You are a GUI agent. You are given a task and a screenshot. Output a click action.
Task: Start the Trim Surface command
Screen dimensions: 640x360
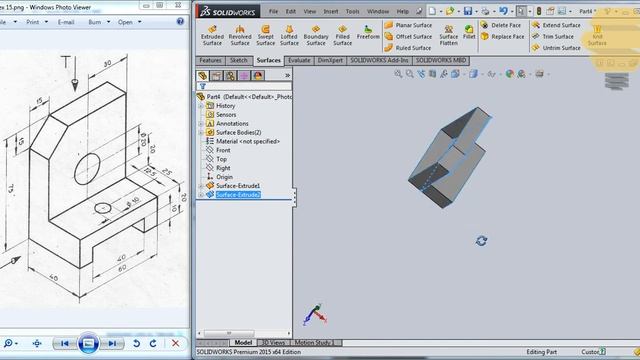point(553,37)
